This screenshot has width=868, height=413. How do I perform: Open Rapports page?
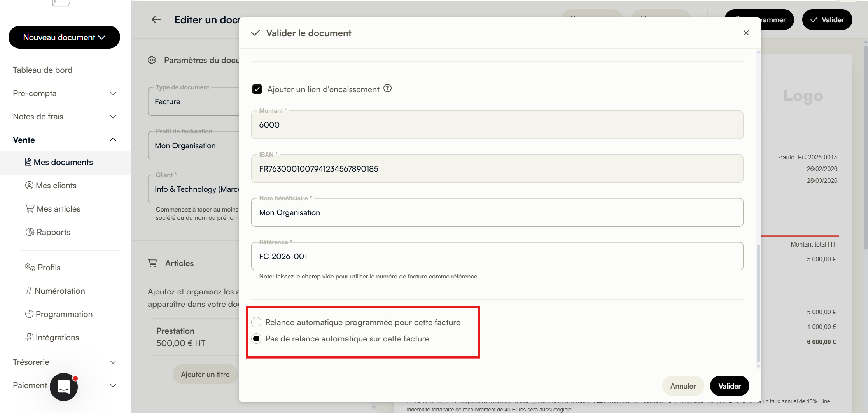(53, 232)
